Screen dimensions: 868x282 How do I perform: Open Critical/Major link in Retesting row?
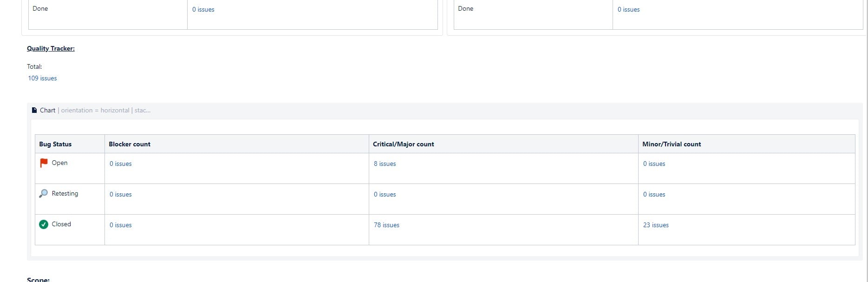385,194
